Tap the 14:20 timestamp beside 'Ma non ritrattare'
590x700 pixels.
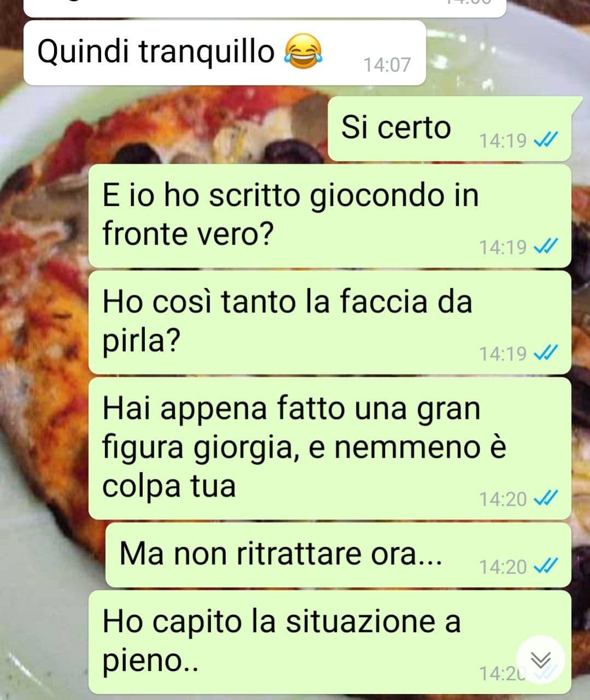coord(503,567)
